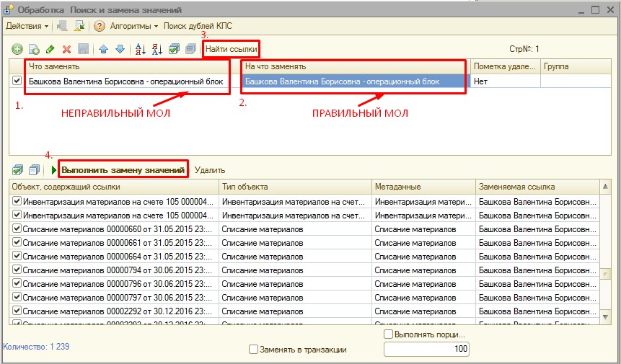Uncheck all references icon in the lower toolbar

(x=33, y=170)
